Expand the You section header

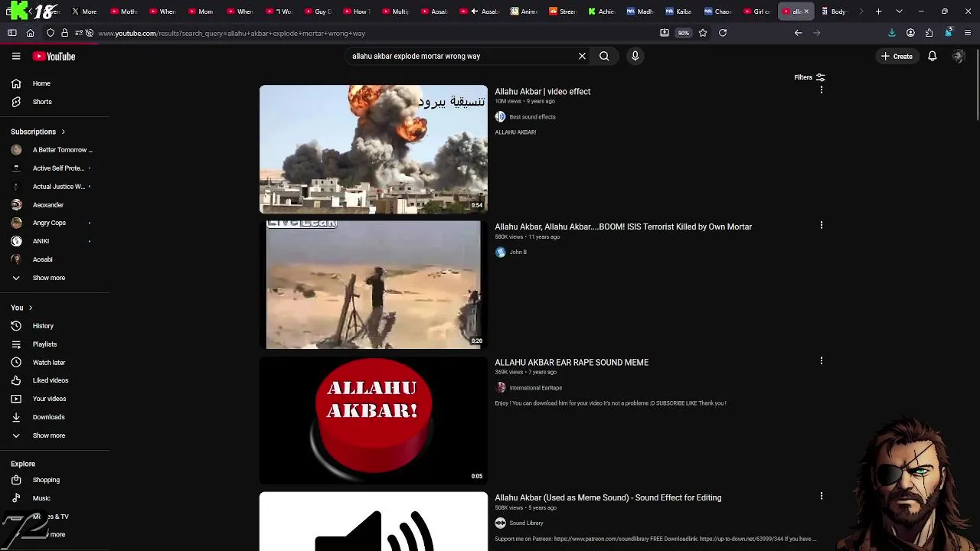[21, 308]
